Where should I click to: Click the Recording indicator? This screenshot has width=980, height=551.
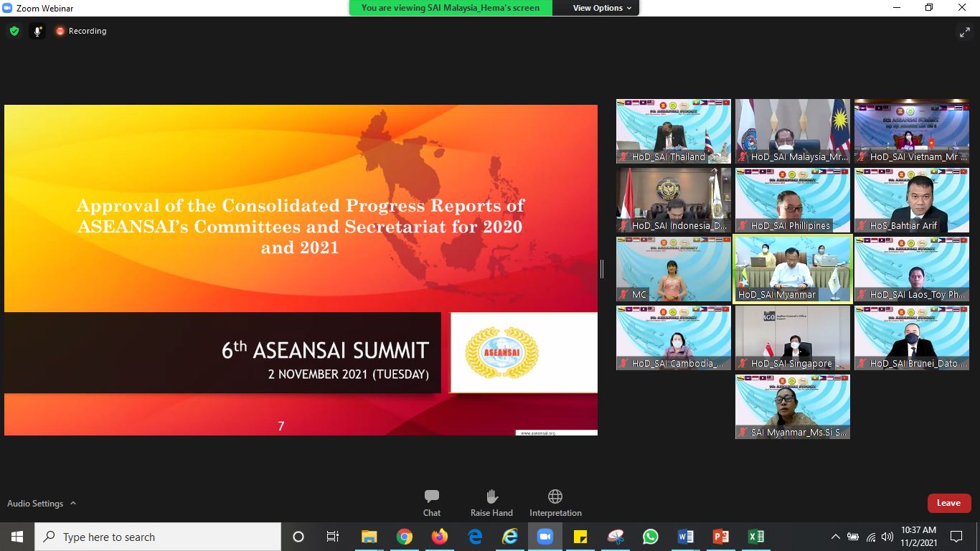[81, 31]
